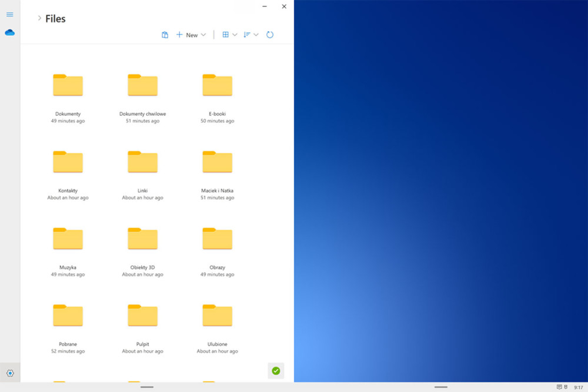Click the 9:17 clock in taskbar
Viewport: 588px width, 392px height.
pos(578,387)
